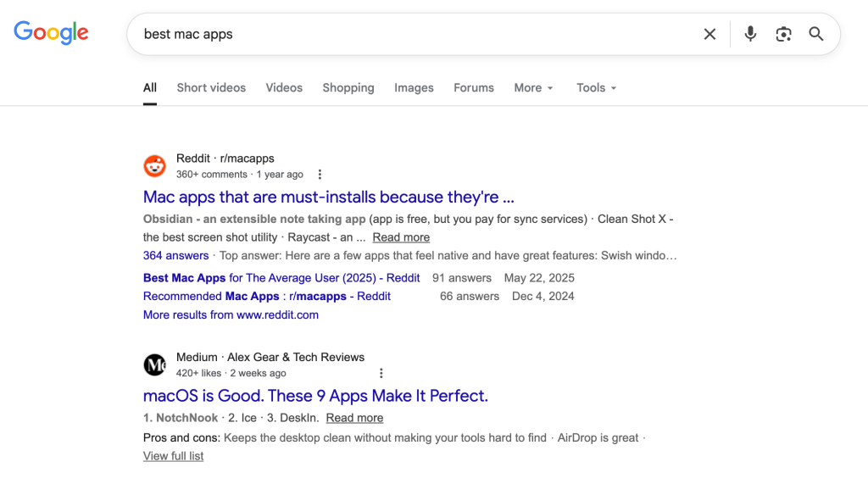Open the three-dot menu for the Medium result
Viewport: 868px width, 484px height.
[x=381, y=373]
